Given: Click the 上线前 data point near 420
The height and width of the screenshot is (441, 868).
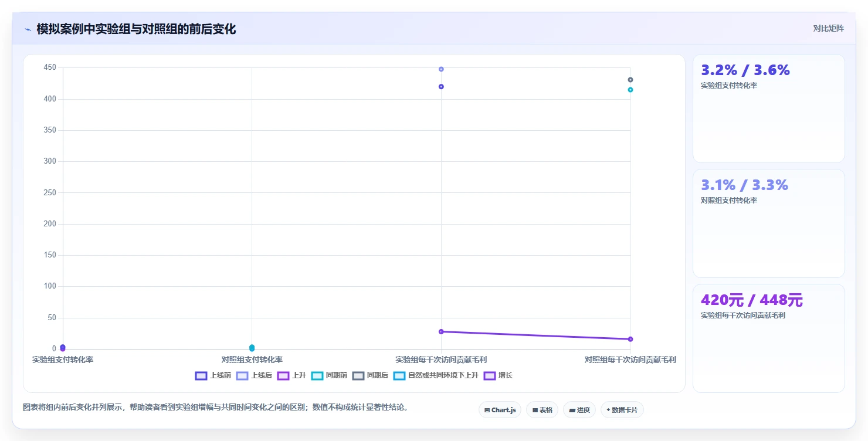Looking at the screenshot, I should coord(441,87).
